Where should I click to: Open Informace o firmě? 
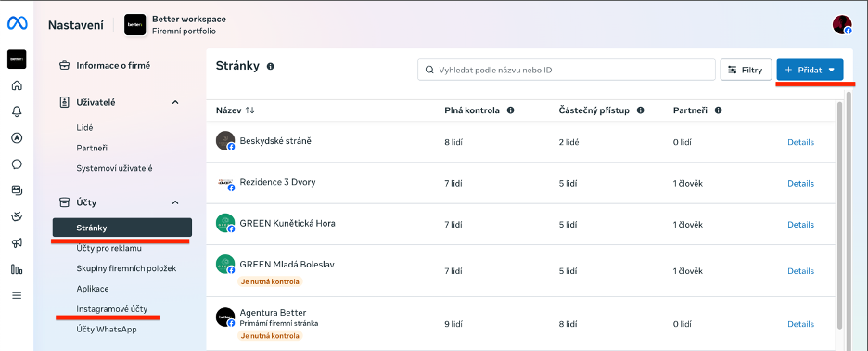113,65
